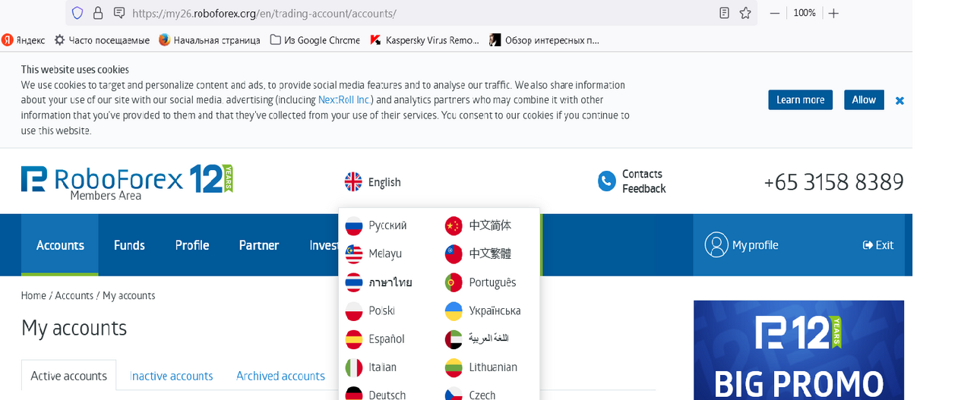Zoom in with the plus icon
Image resolution: width=980 pixels, height=400 pixels.
[x=833, y=13]
